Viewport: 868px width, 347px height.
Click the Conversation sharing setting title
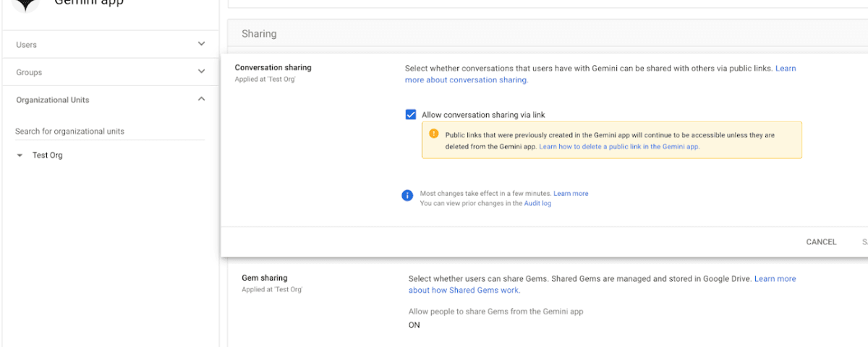click(273, 68)
